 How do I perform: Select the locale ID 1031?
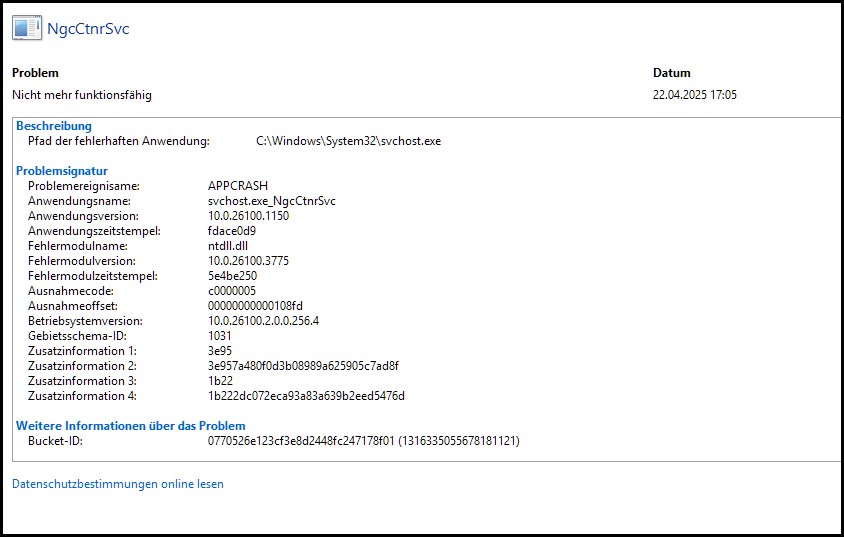(x=220, y=336)
